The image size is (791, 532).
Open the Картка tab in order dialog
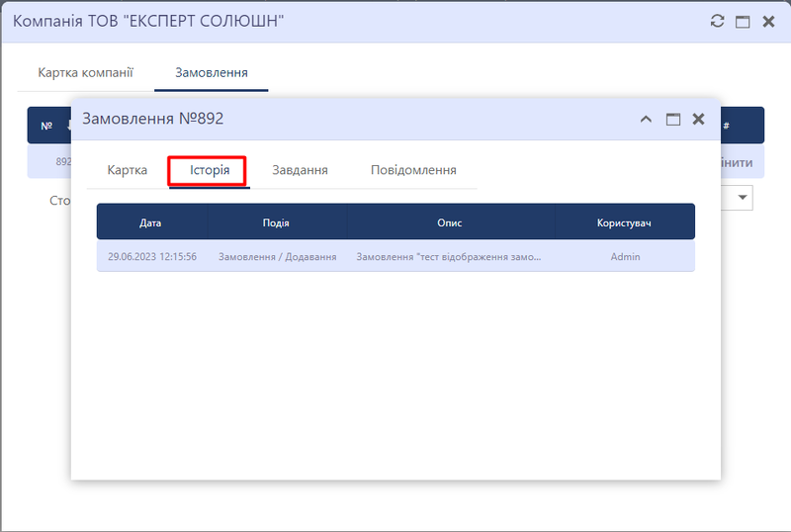pos(128,170)
